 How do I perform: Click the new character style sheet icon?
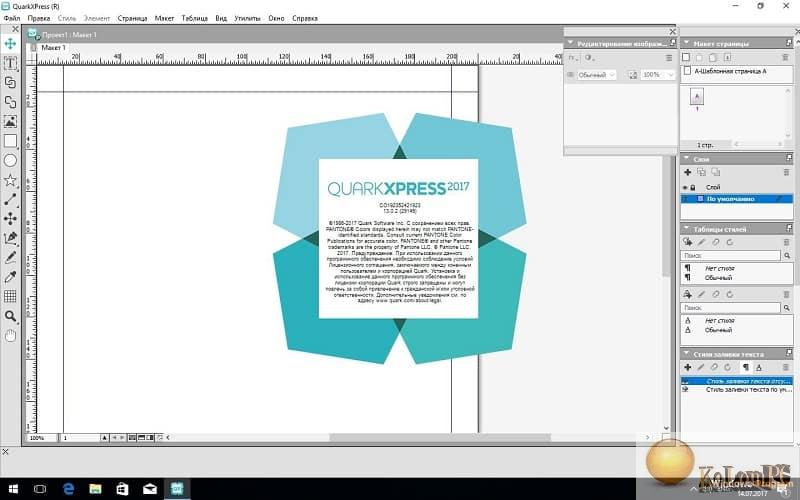[687, 294]
